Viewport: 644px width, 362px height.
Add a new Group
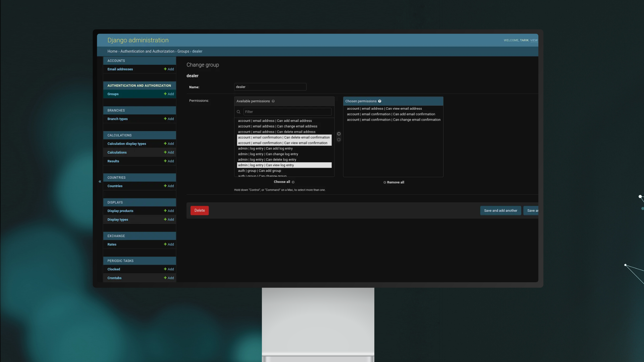(169, 94)
